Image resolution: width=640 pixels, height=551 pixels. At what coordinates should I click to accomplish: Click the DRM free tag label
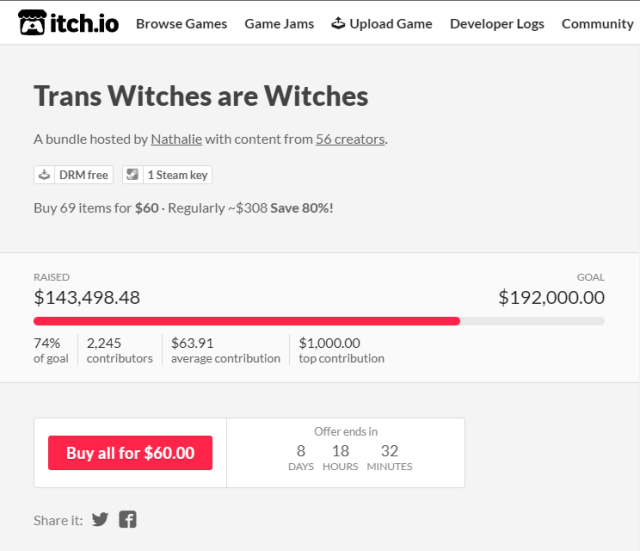point(83,174)
